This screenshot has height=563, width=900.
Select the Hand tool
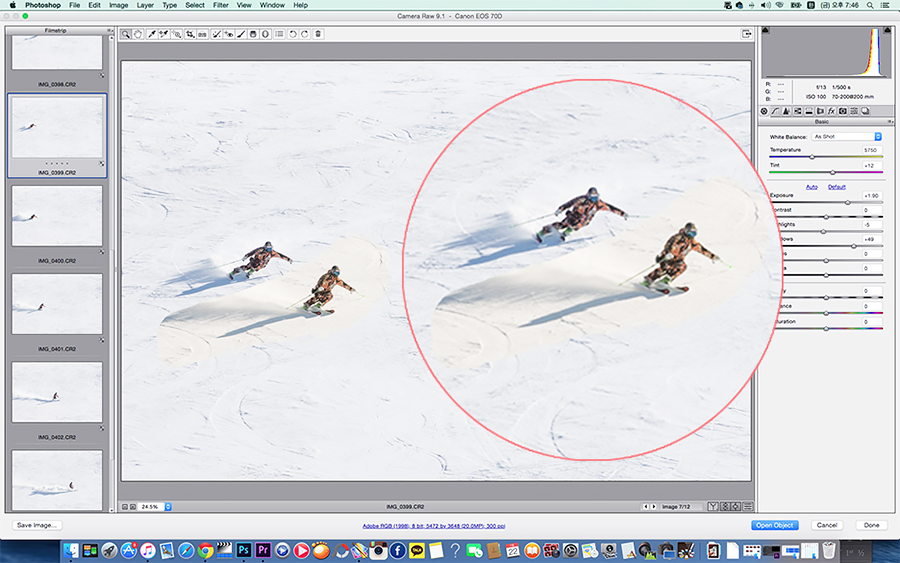[138, 34]
